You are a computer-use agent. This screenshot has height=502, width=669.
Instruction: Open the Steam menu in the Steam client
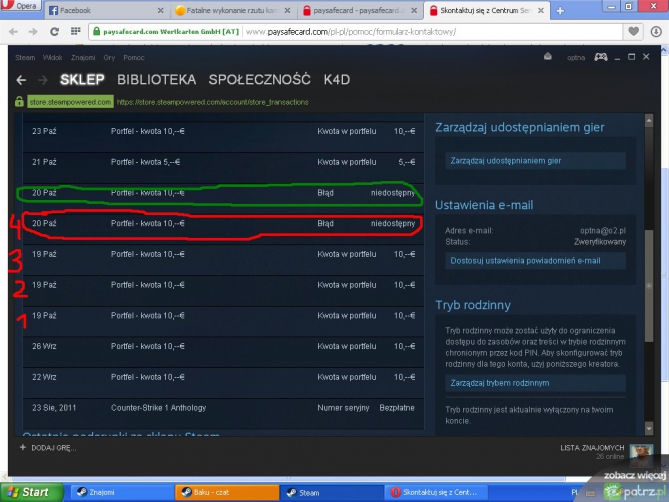coord(25,58)
